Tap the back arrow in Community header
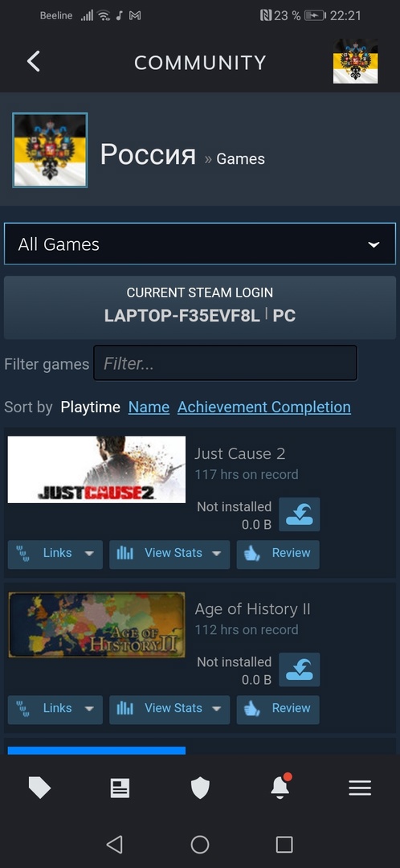The image size is (400, 868). coord(33,61)
